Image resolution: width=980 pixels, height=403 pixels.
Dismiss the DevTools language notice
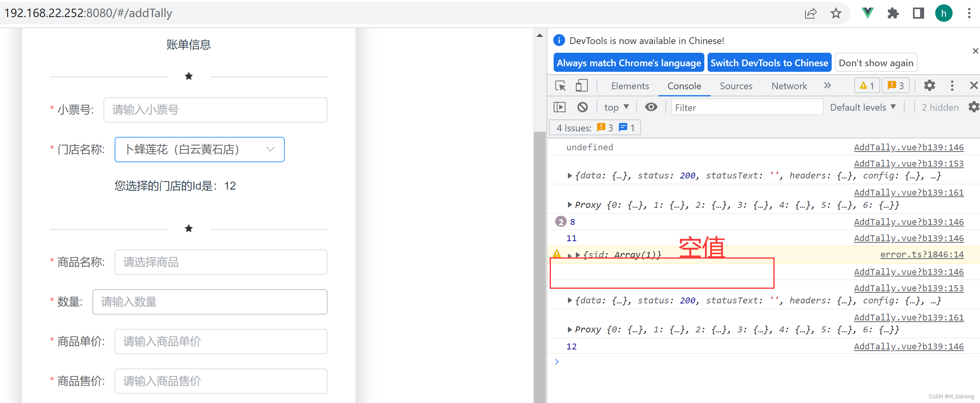(x=975, y=51)
